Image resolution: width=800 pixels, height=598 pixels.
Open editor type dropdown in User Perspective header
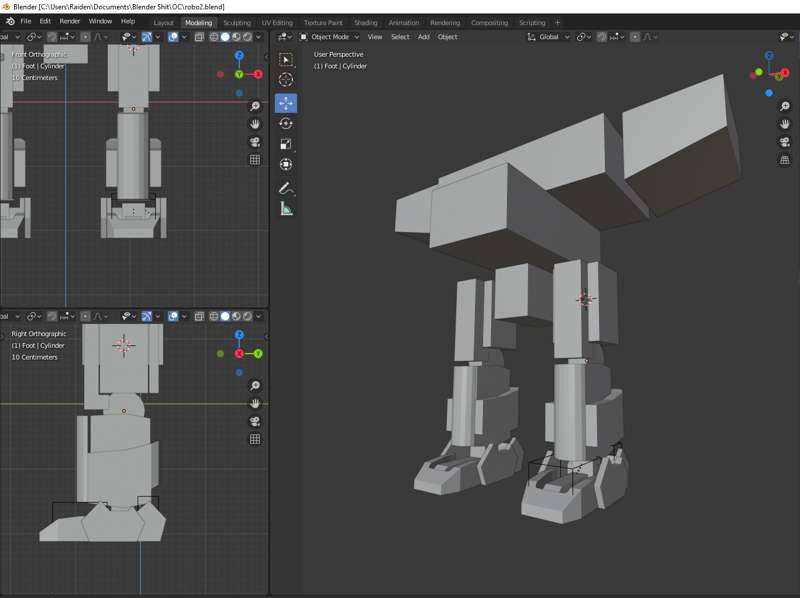(x=284, y=37)
